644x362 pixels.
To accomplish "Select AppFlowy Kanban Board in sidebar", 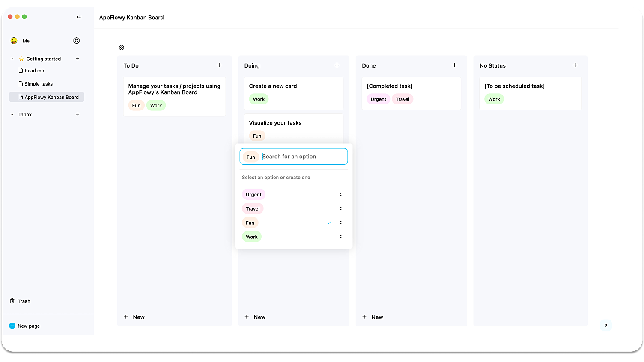I will point(47,97).
